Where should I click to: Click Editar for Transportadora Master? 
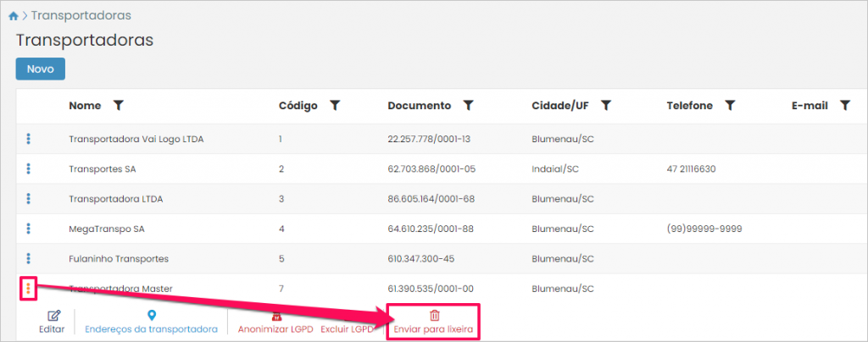(52, 322)
